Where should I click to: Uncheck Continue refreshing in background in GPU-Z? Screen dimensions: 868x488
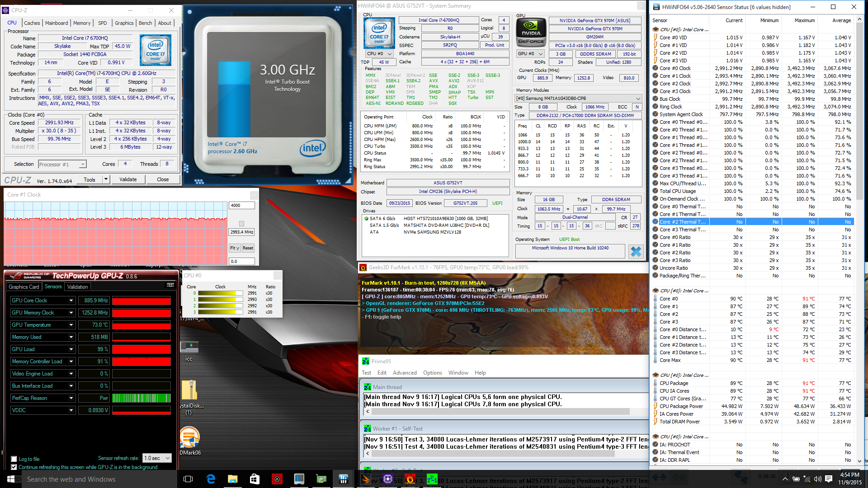[14, 467]
